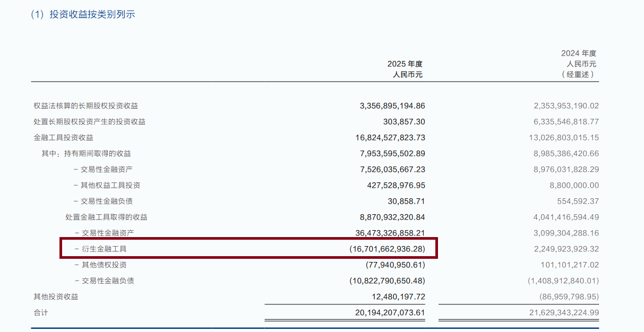The image size is (644, 332).
Task: Click the value 2,353,953,190.02
Action: 566,106
